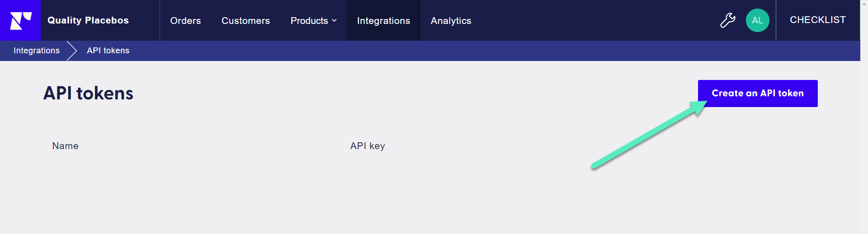Click the API key column header
Viewport: 868px width, 234px height.
coord(368,146)
